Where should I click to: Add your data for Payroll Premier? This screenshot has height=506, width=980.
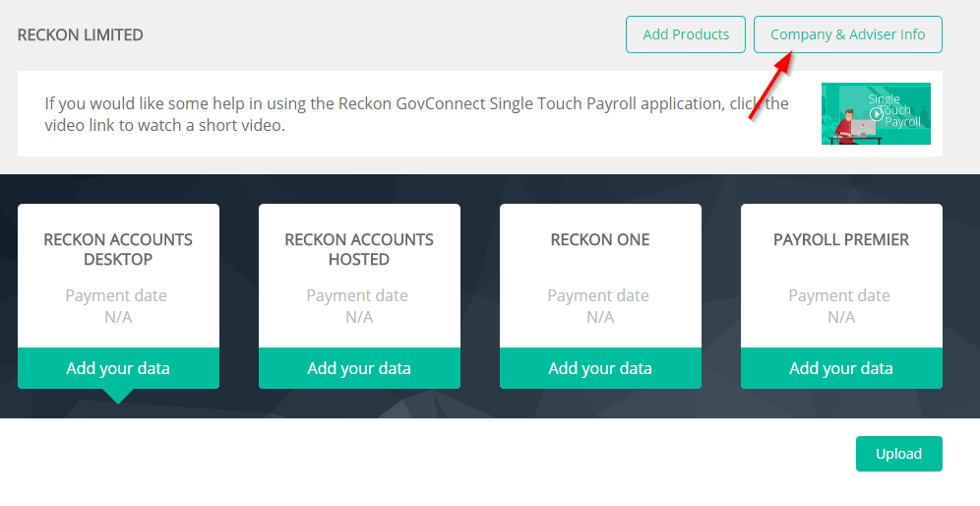(x=841, y=368)
